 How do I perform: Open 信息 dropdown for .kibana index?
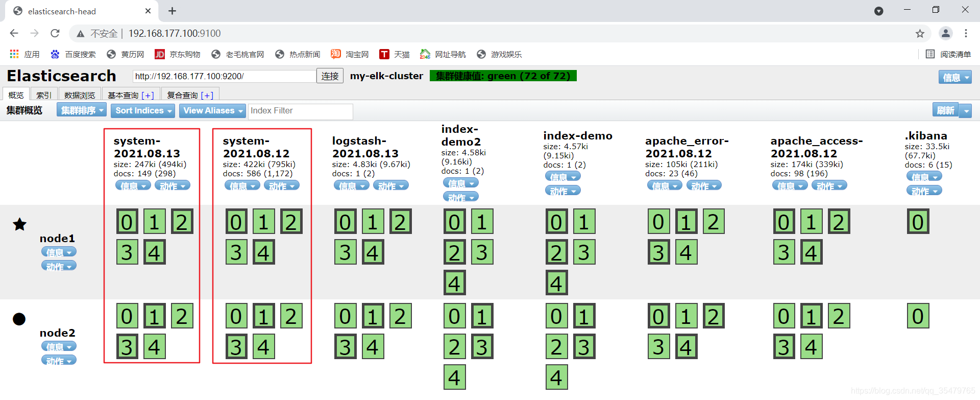924,176
